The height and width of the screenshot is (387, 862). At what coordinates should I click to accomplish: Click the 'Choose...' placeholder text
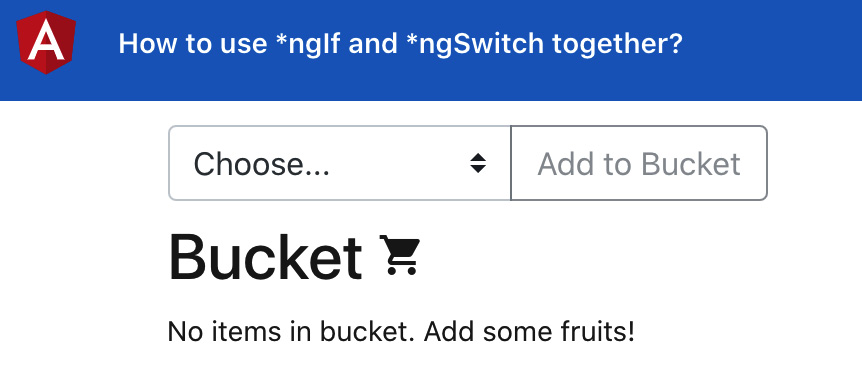coord(262,164)
